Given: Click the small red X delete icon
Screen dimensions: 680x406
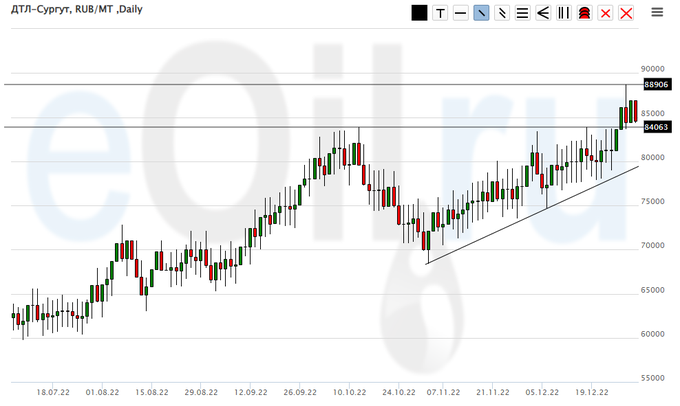Looking at the screenshot, I should pos(605,13).
